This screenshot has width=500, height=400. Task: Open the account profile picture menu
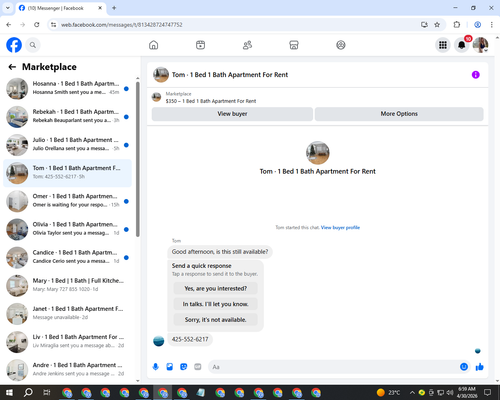point(480,45)
